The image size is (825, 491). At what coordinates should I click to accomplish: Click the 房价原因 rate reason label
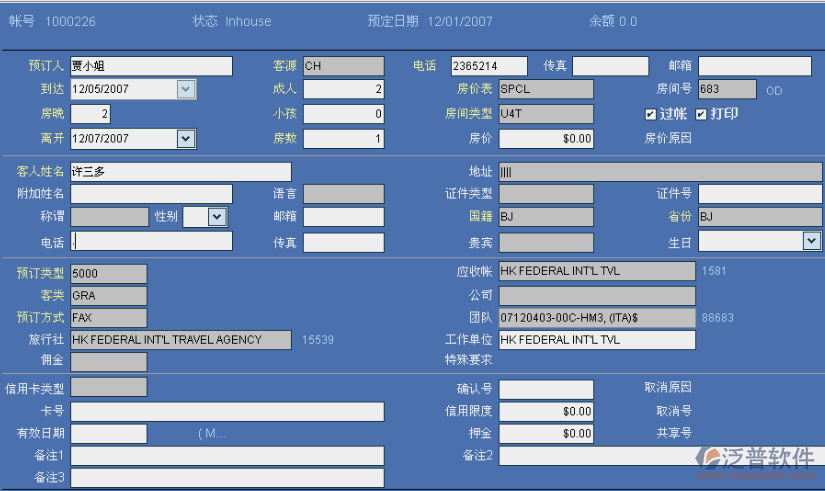click(x=668, y=138)
